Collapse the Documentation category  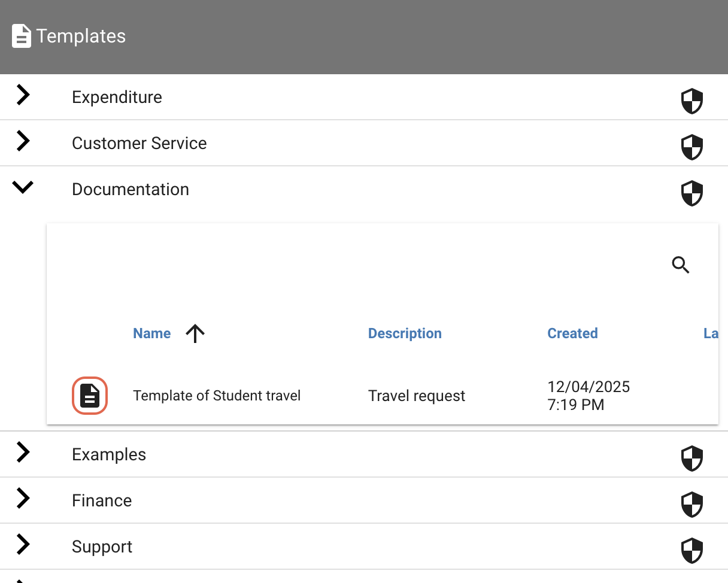[22, 187]
